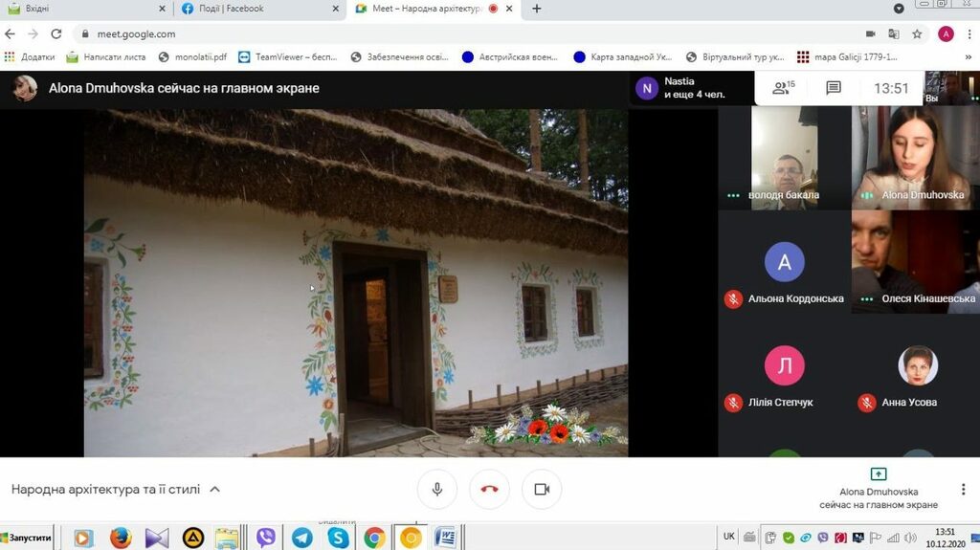Click the Запустити start button
The width and height of the screenshot is (980, 550).
pos(29,538)
